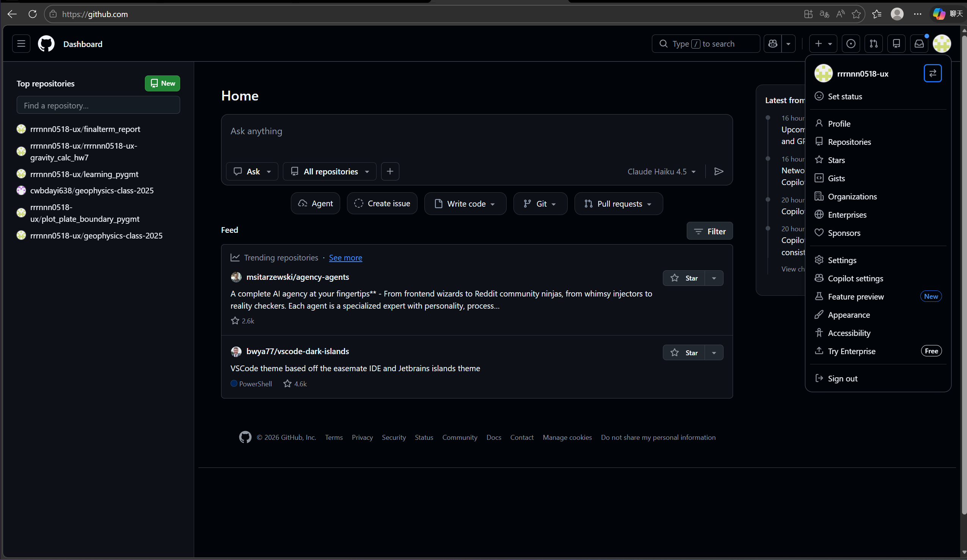Open Copilot settings from user menu
Screen dimensions: 967x560
click(878, 278)
